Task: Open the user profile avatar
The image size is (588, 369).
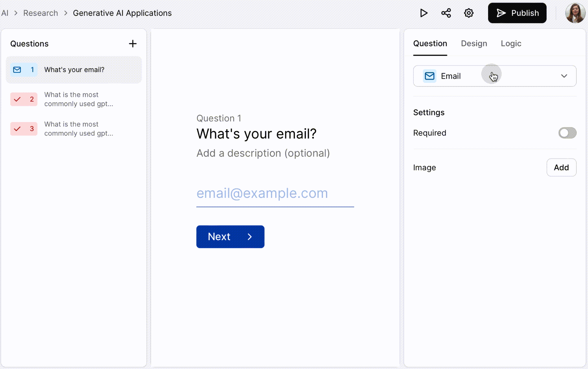Action: point(575,13)
